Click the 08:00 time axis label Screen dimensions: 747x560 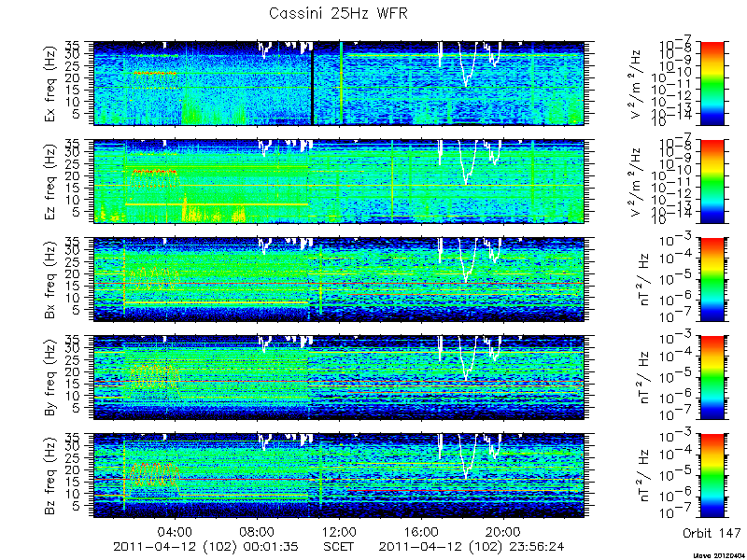point(258,531)
